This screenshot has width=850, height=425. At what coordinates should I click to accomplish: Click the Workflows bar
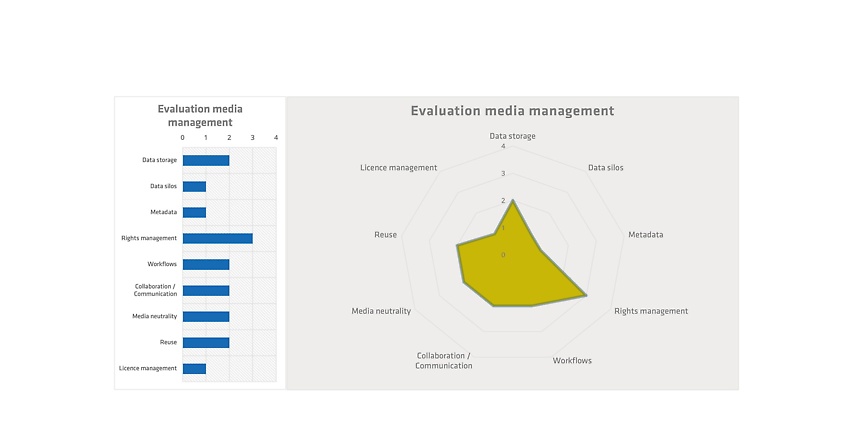(206, 265)
